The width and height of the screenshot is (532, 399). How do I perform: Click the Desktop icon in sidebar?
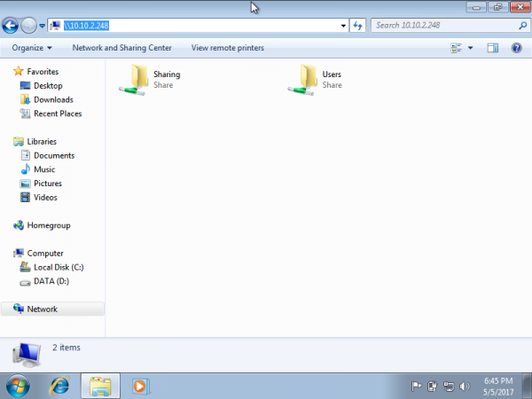(x=25, y=85)
